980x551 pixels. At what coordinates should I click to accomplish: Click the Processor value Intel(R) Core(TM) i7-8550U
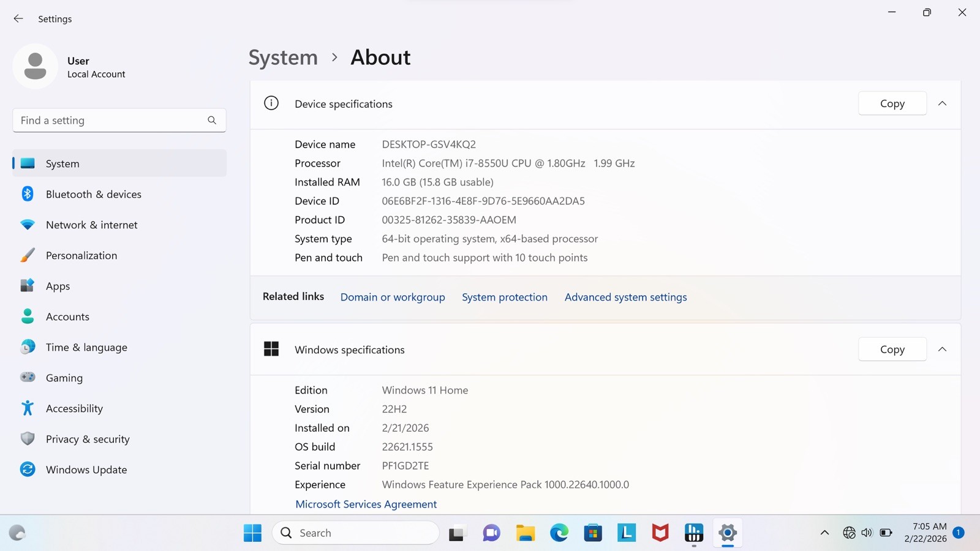pyautogui.click(x=508, y=163)
